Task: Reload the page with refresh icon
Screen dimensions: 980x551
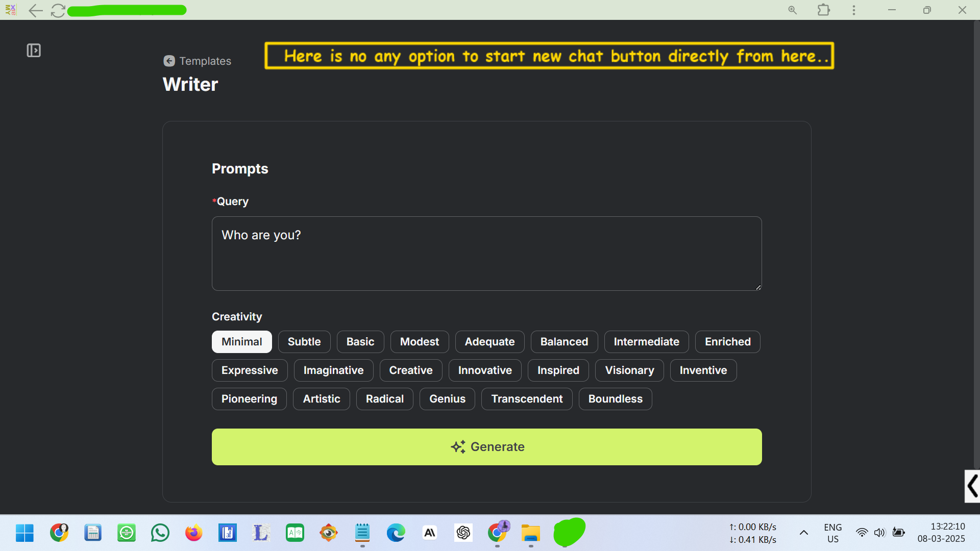Action: pos(58,10)
